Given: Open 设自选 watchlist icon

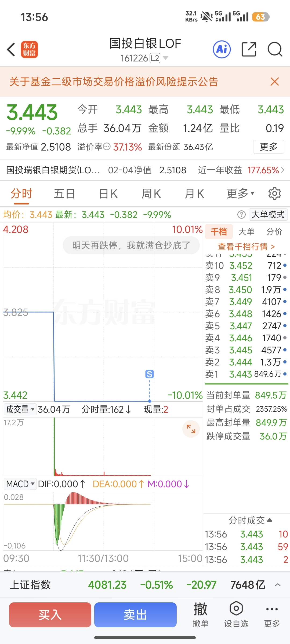Looking at the screenshot, I should (236, 614).
